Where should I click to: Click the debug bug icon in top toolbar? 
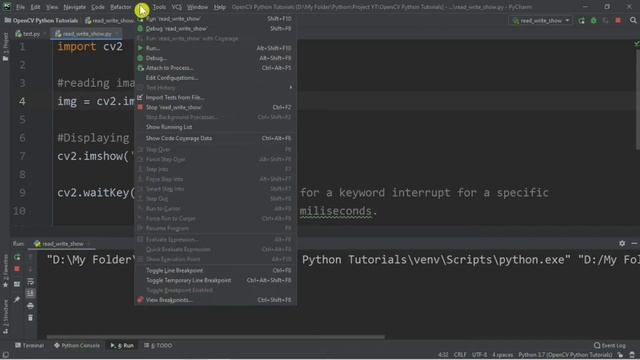[x=593, y=20]
